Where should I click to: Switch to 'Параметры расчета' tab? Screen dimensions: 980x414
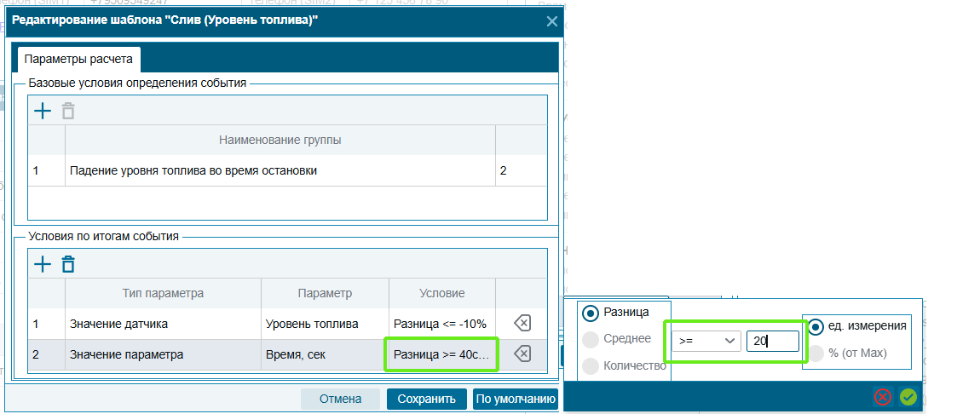78,60
